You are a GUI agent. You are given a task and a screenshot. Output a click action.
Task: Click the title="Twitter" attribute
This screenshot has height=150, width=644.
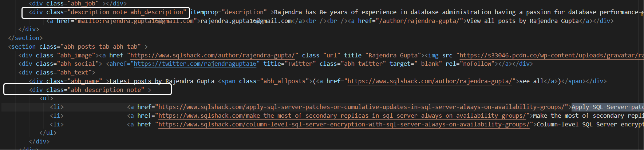click(289, 64)
